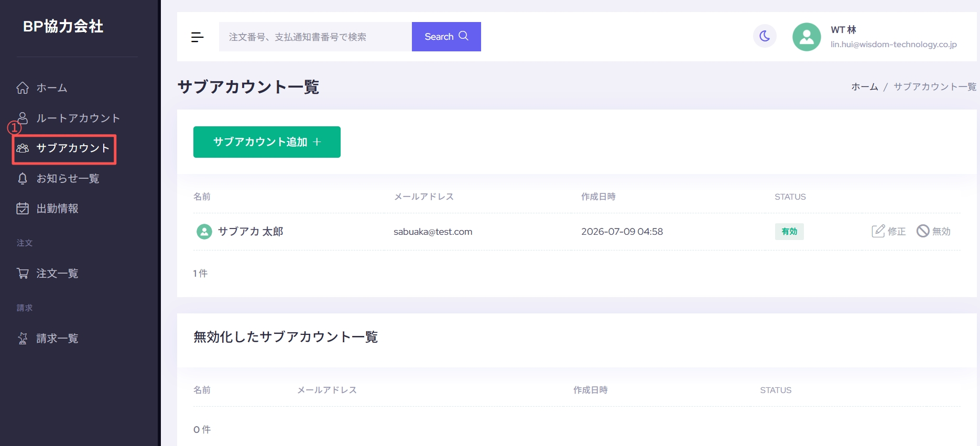Click the home icon in sidebar

click(x=23, y=88)
